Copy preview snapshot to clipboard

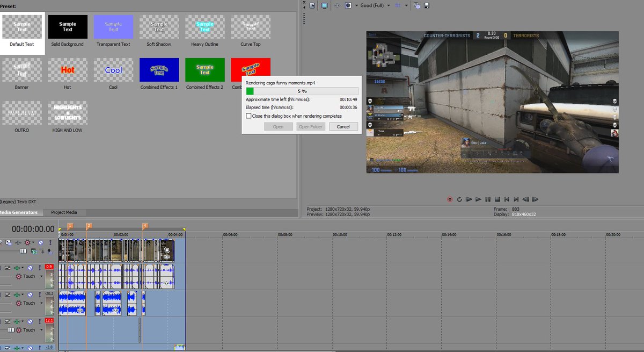tap(416, 5)
